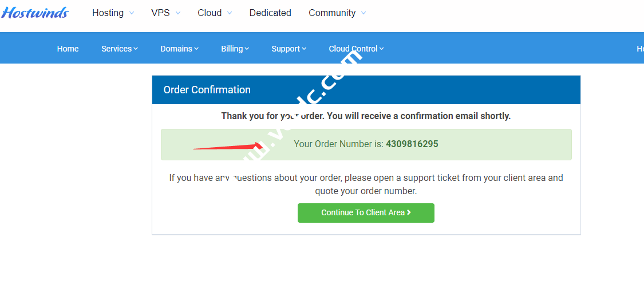Screen dimensions: 644x288
Task: Go to the Dedicated page
Action: (270, 13)
